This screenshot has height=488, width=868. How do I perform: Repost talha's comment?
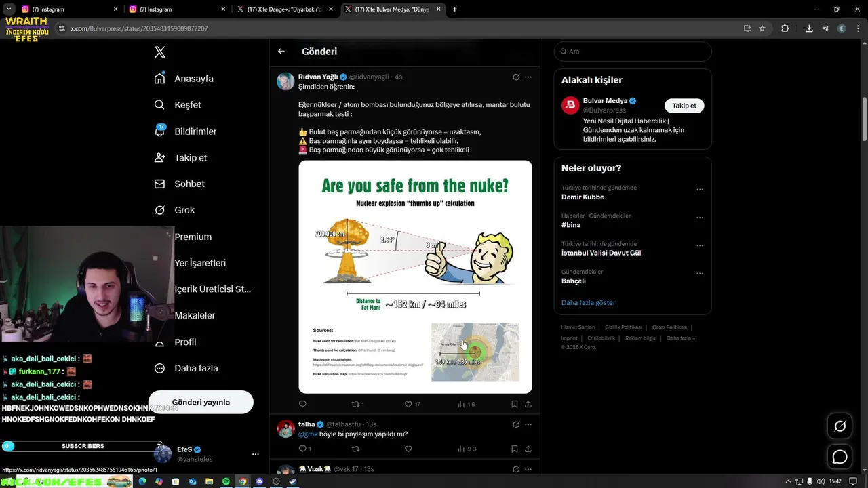(x=355, y=449)
